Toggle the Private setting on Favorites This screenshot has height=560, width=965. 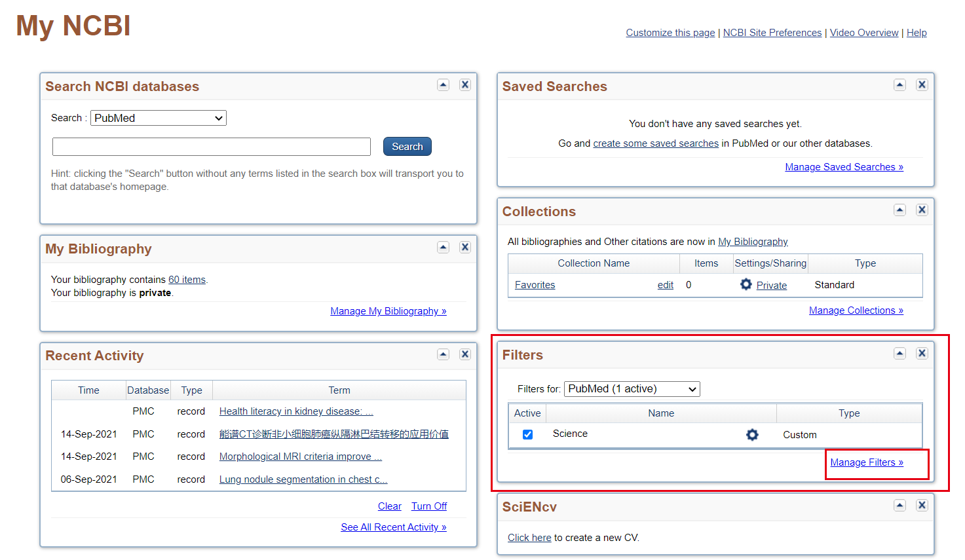771,285
